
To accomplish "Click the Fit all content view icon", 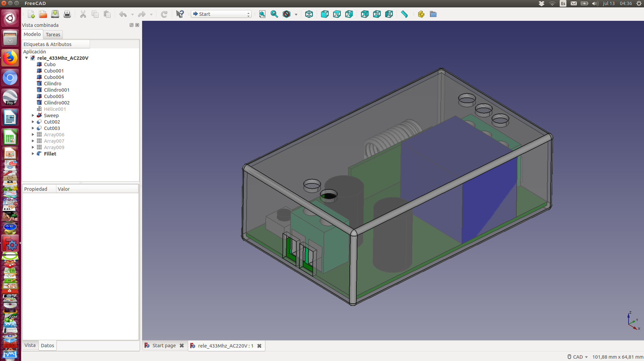I will click(x=262, y=14).
